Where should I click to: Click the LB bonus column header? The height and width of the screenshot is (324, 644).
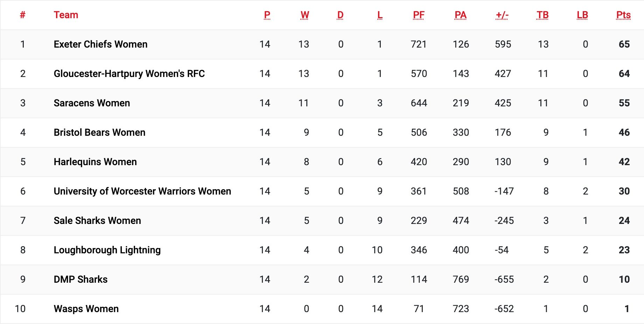582,15
